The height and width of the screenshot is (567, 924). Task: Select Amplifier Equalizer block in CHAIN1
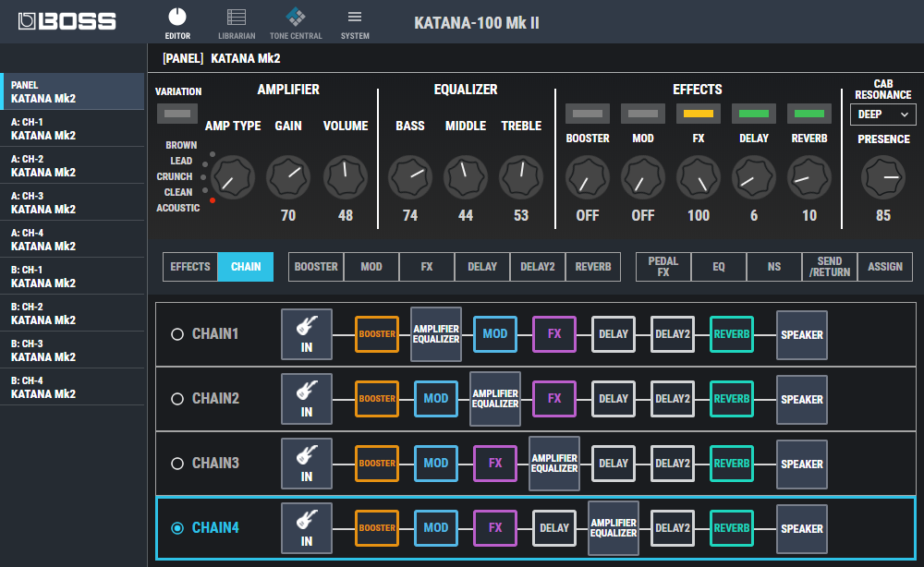(436, 334)
